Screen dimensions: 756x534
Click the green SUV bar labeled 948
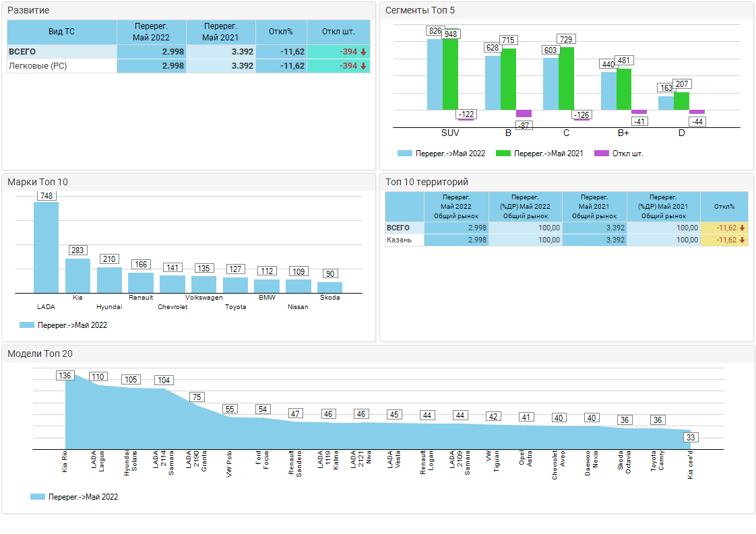(450, 74)
